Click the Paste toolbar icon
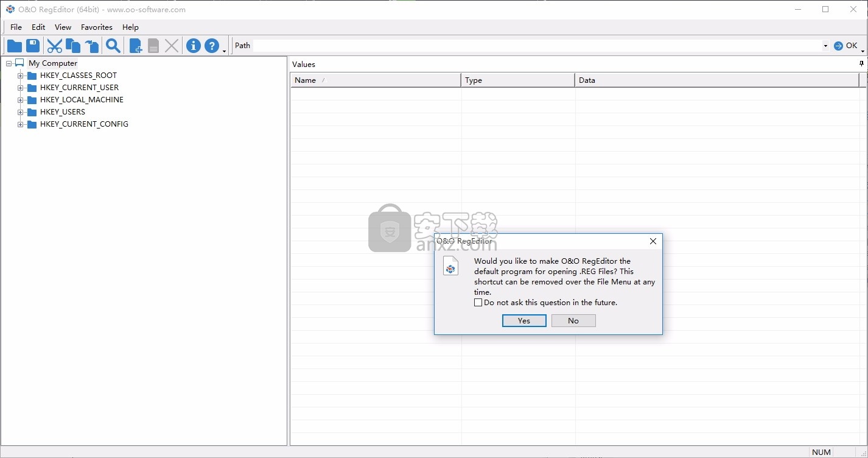This screenshot has width=868, height=458. 91,46
